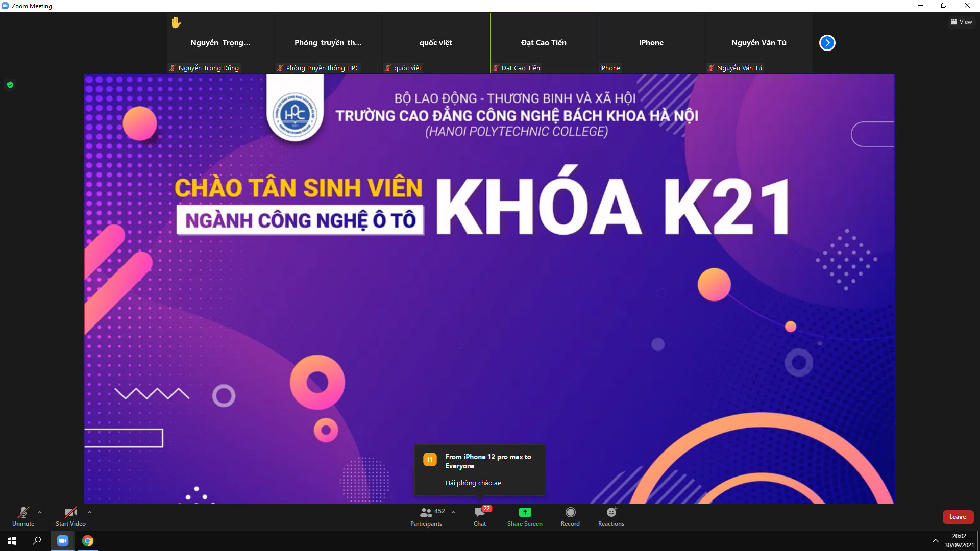Open chat notification from iPhone 12 pro max
980x551 pixels.
click(x=479, y=470)
